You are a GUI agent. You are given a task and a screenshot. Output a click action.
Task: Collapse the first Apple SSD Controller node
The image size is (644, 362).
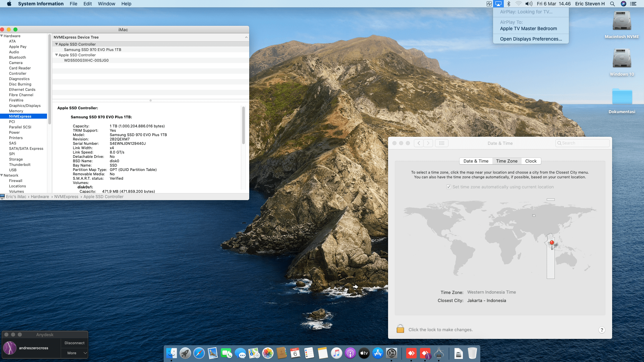57,44
